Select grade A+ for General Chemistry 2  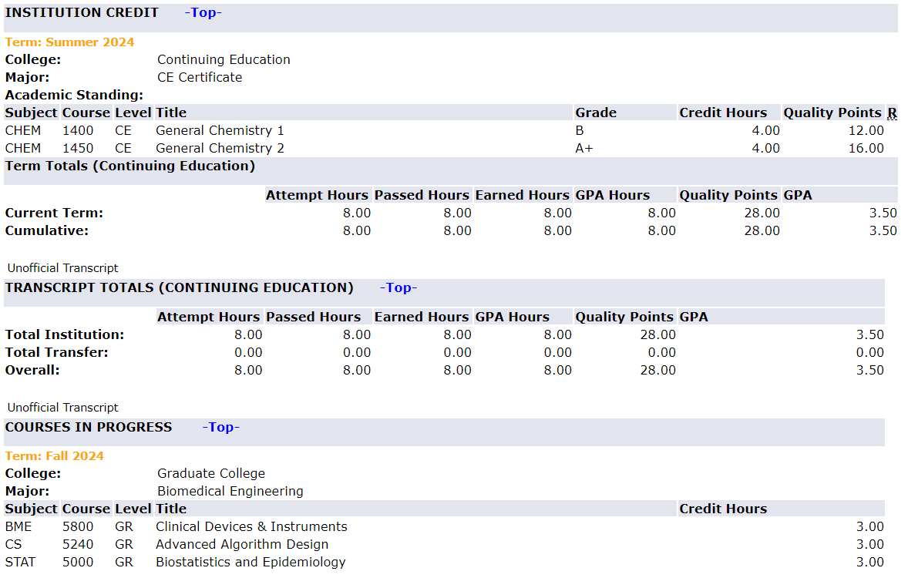[x=584, y=148]
